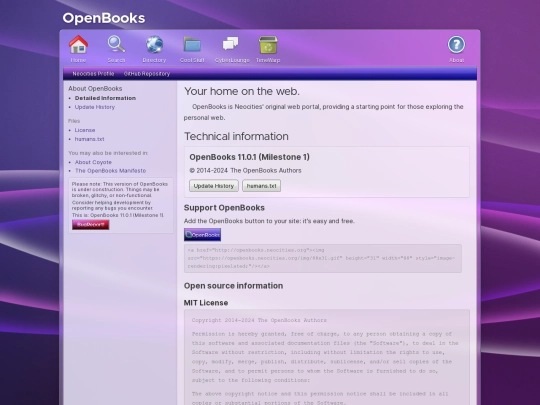Click the OpenBooks site title
Viewport: 540px width, 405px height.
104,18
